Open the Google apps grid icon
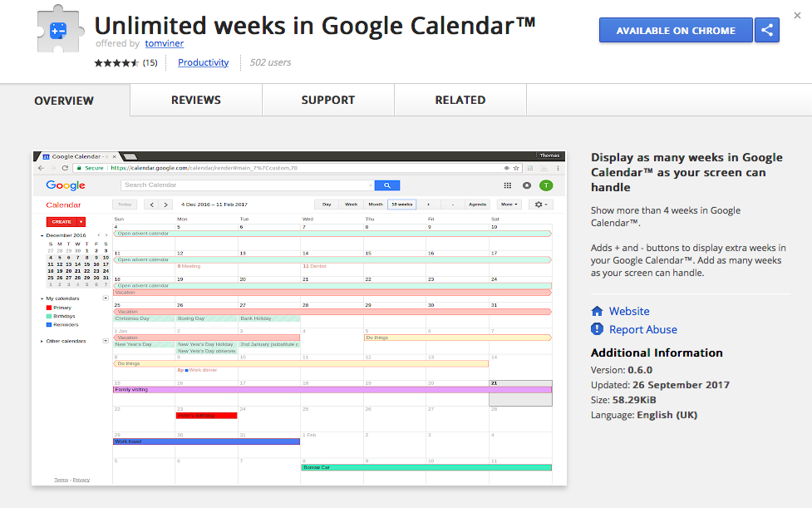This screenshot has height=508, width=812. point(508,185)
